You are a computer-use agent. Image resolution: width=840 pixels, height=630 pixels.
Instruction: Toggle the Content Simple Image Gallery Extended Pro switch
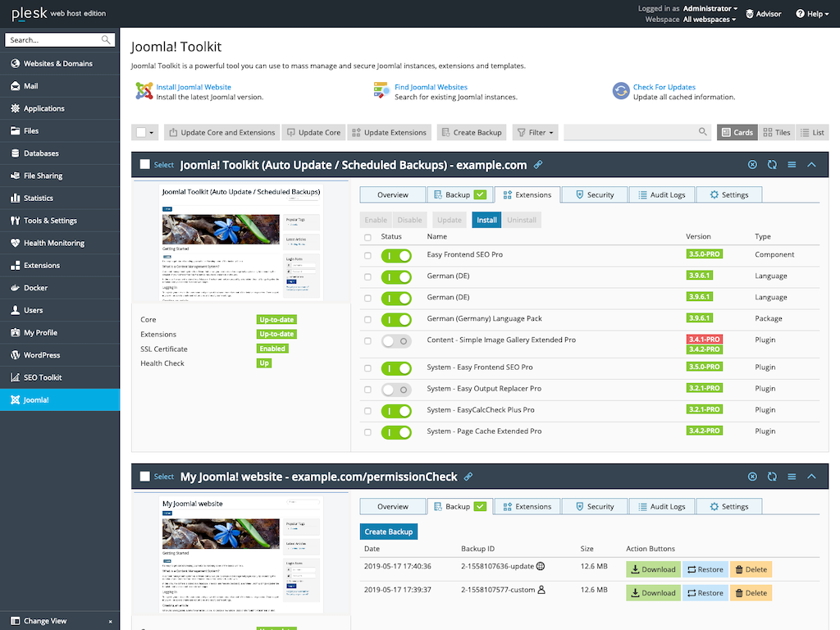396,340
